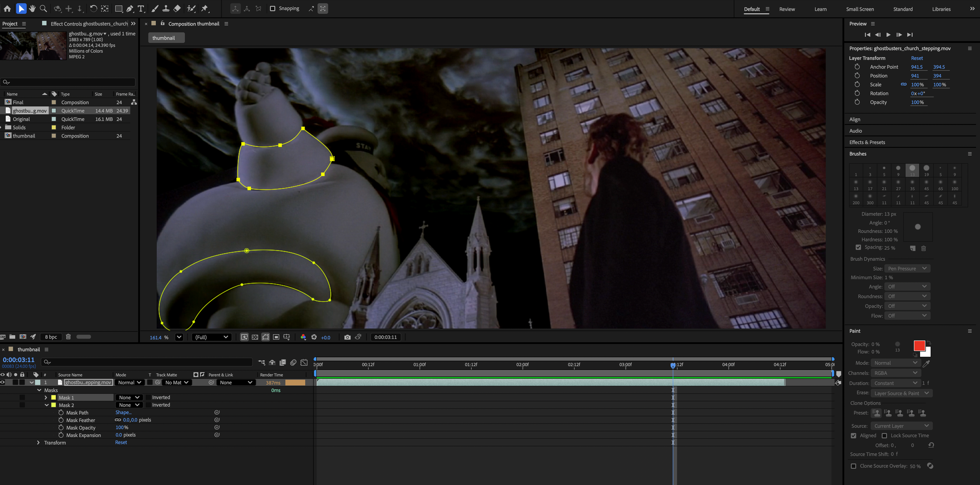Delete selected project item trash icon

tap(68, 337)
